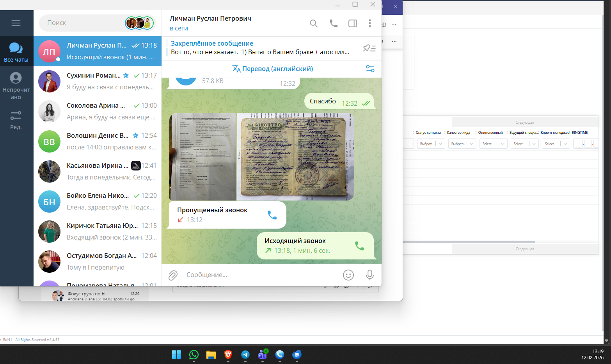This screenshot has width=611, height=364.
Task: View the document photo thumbnail
Action: coord(202,157)
